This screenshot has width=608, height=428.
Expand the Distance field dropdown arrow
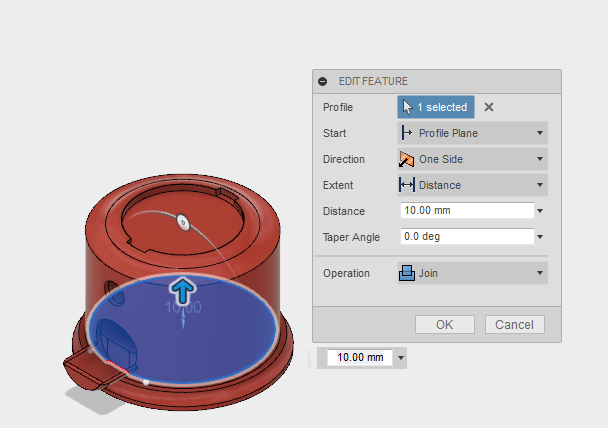540,211
